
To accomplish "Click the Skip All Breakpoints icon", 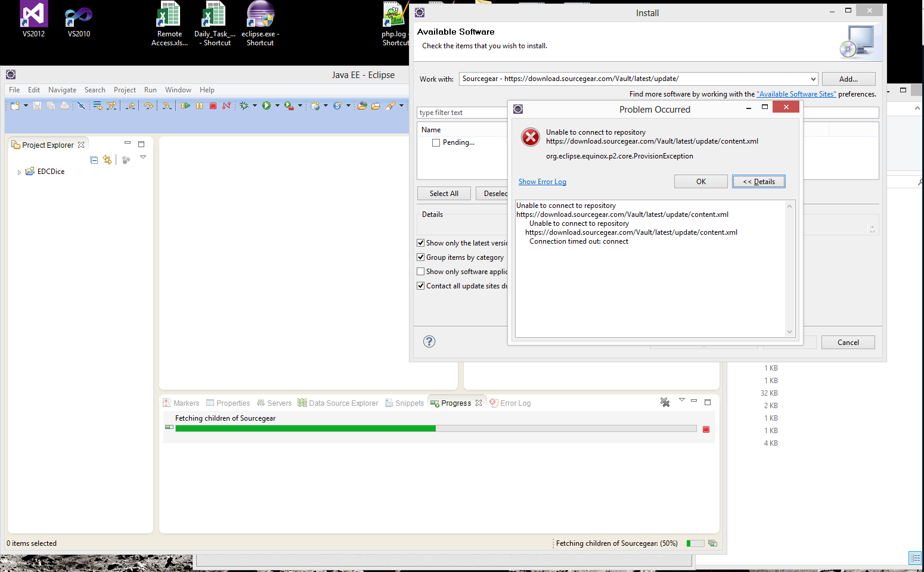I will coord(81,105).
